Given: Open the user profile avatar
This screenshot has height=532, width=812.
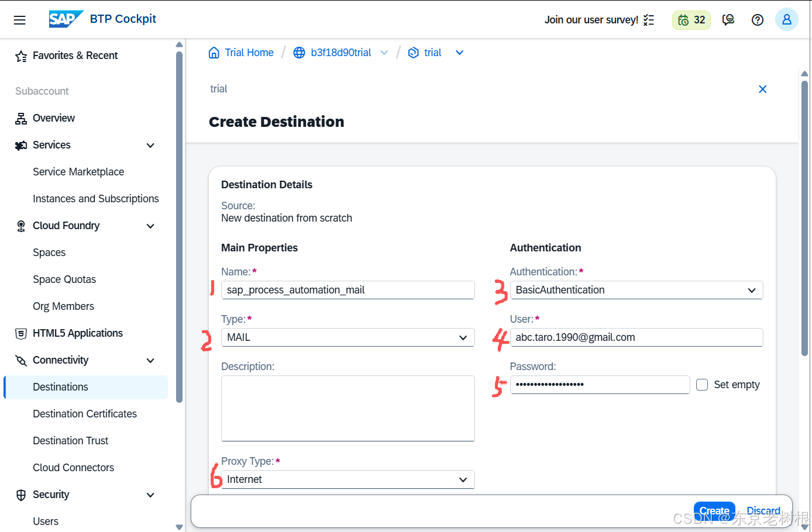Looking at the screenshot, I should [x=787, y=20].
